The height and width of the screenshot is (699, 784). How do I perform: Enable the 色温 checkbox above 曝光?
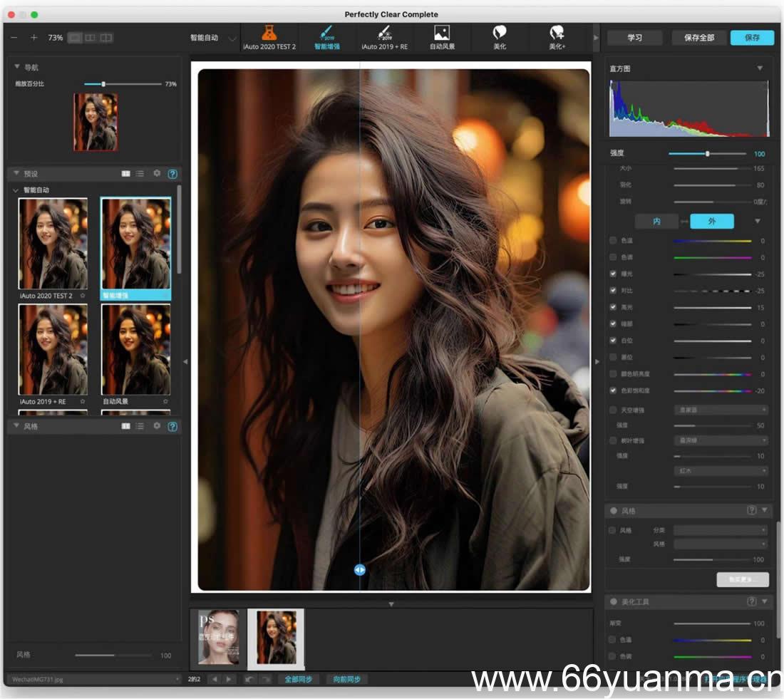613,241
